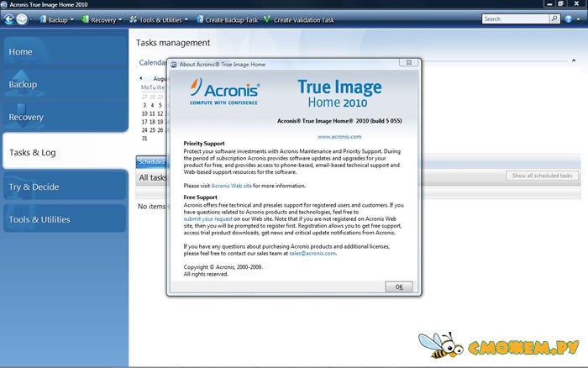The width and height of the screenshot is (588, 368).
Task: Open the navigation history dropdown arrow
Action: coord(31,19)
